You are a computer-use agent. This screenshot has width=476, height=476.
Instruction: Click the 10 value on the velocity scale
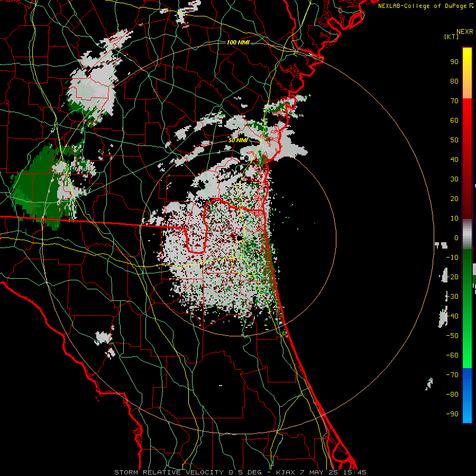pyautogui.click(x=454, y=218)
